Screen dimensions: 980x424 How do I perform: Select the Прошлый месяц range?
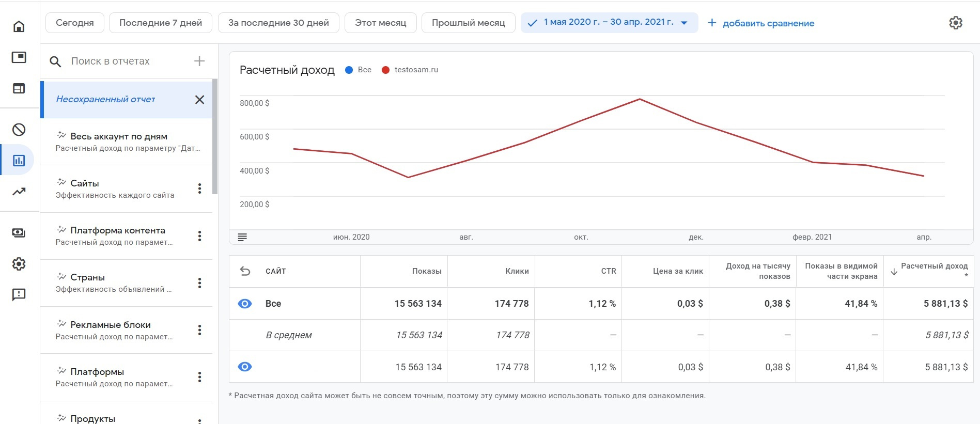coord(469,23)
